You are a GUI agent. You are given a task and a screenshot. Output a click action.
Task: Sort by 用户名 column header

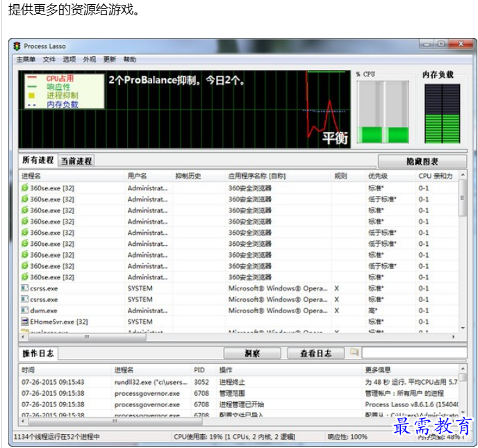[148, 176]
